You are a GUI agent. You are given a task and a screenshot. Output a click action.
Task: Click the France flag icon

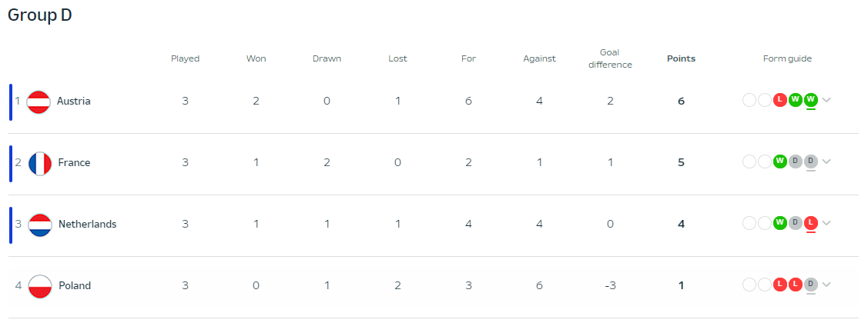(x=40, y=163)
